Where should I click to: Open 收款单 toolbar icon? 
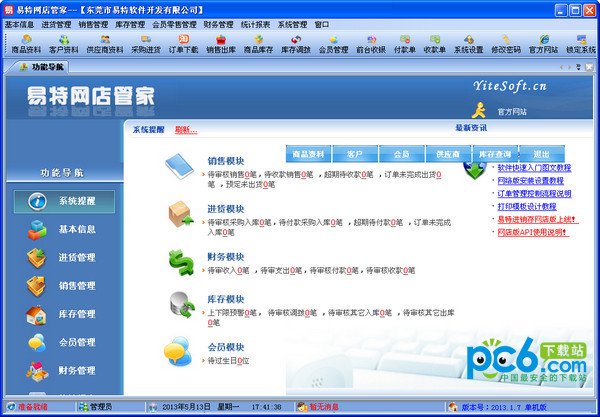(434, 44)
